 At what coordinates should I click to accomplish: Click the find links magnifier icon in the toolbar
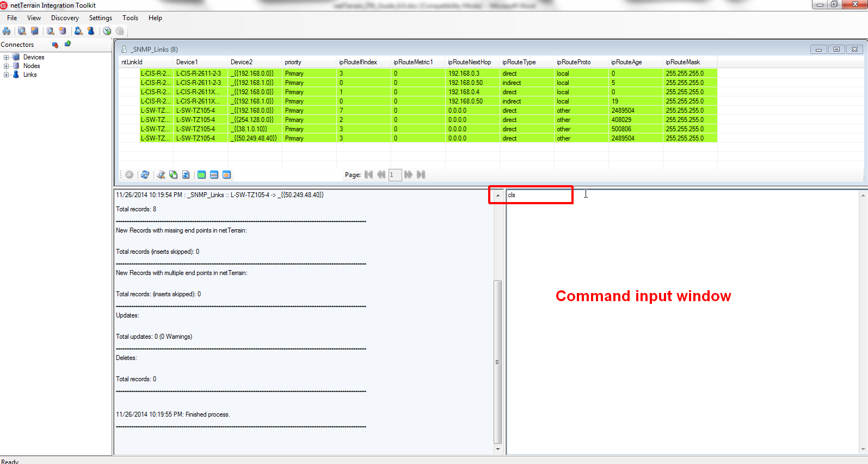pos(78,31)
